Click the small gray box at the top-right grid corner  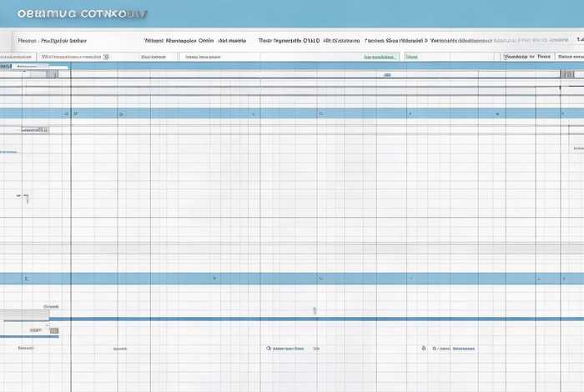567,74
